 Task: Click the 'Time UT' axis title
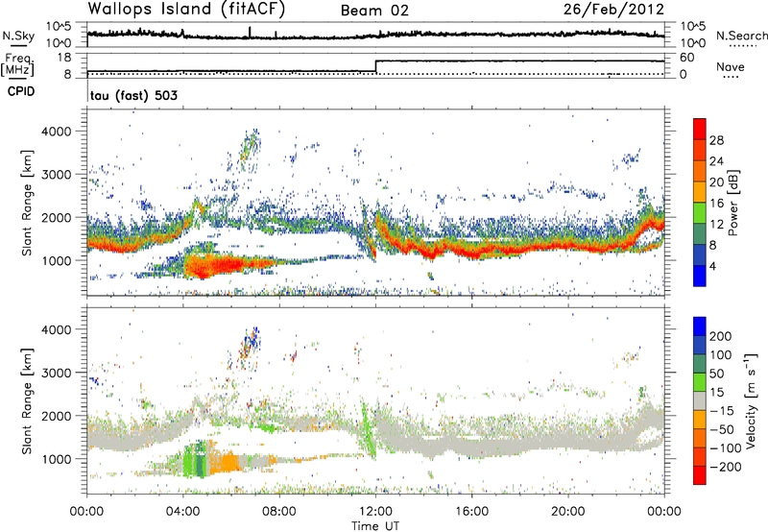[x=375, y=526]
